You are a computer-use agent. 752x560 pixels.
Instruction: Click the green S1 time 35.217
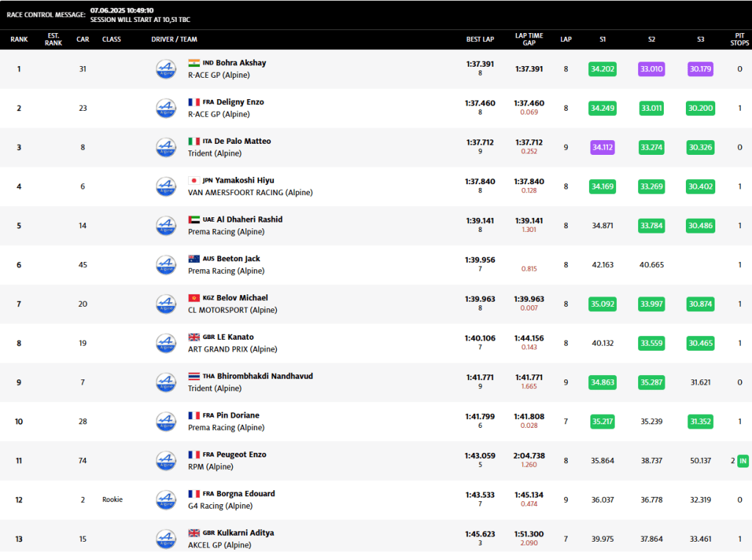603,421
